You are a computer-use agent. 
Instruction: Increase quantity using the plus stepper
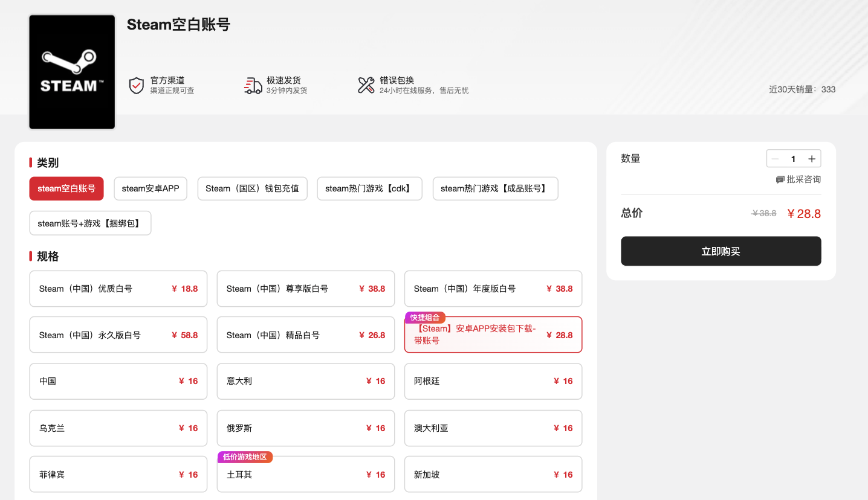pos(812,158)
